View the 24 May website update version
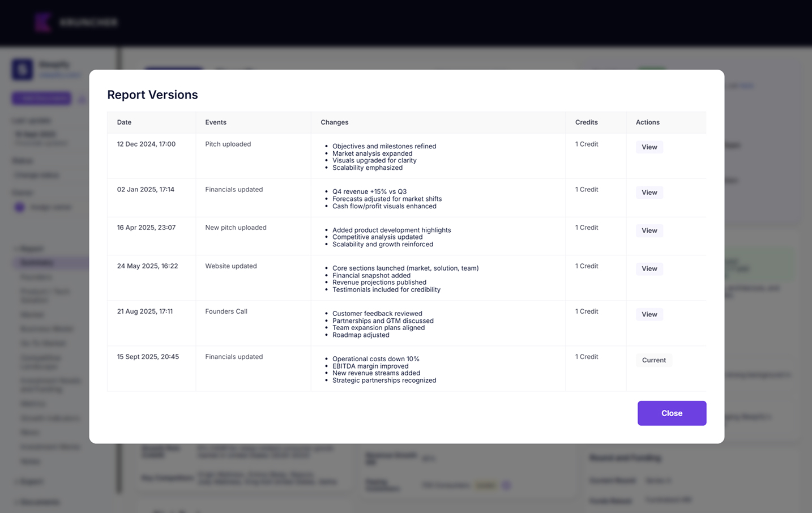This screenshot has height=513, width=812. pos(648,268)
